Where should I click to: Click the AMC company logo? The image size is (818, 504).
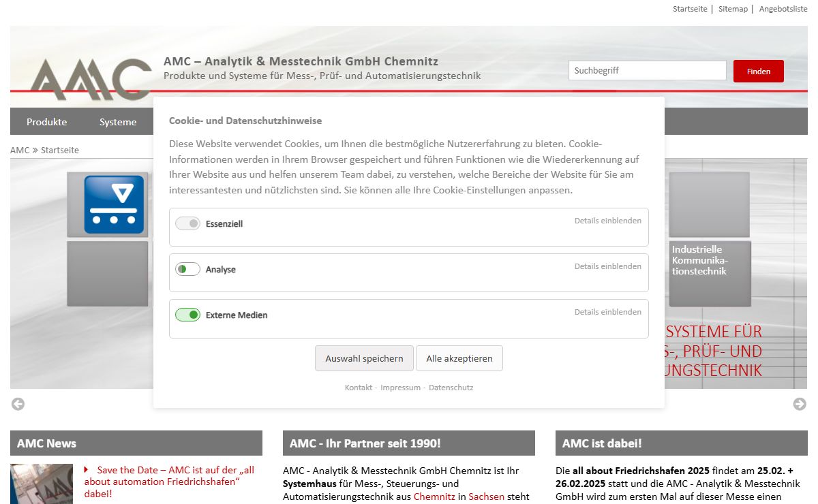tap(91, 79)
